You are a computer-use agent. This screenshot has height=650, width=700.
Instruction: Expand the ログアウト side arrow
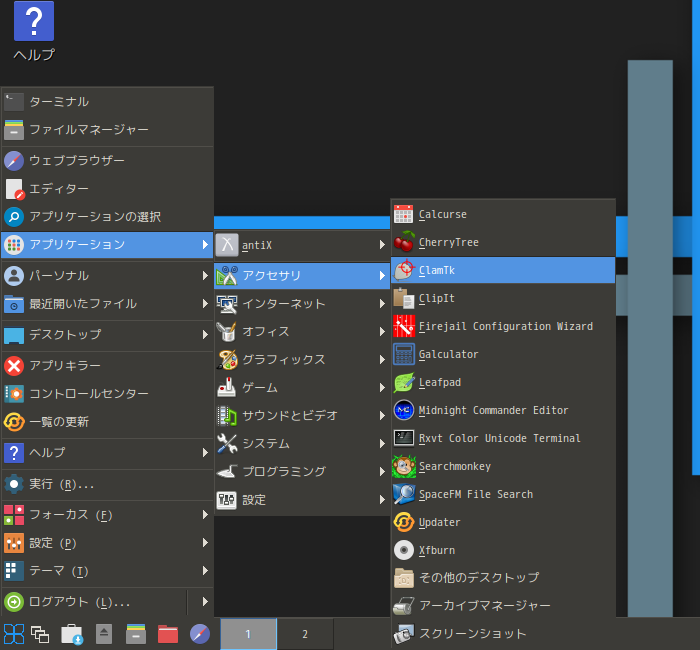coord(205,602)
